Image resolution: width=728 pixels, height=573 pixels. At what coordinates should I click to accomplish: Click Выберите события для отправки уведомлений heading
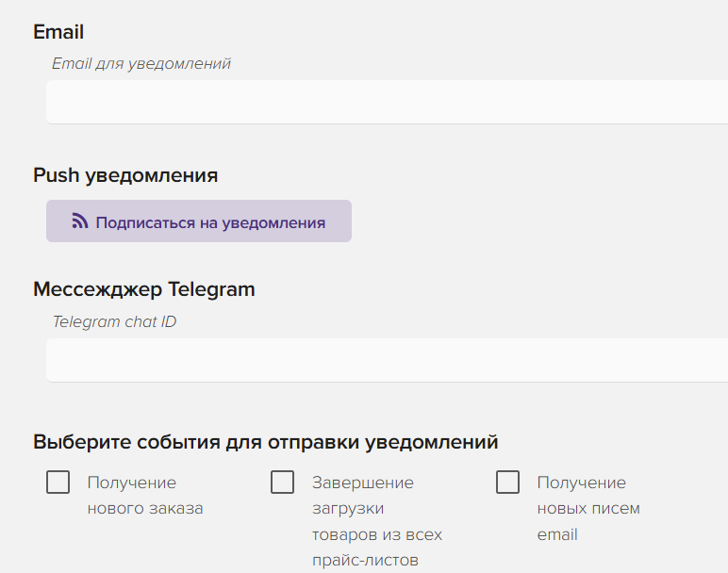click(x=266, y=442)
